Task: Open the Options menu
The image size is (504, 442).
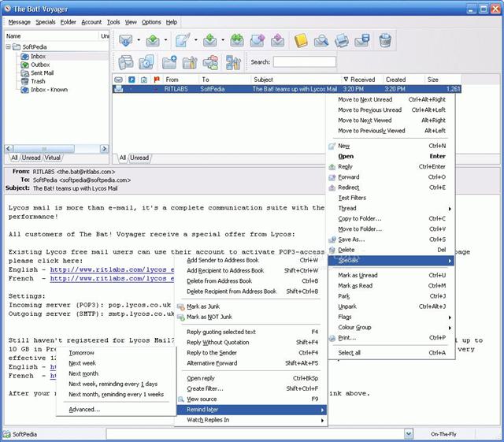Action: 151,22
